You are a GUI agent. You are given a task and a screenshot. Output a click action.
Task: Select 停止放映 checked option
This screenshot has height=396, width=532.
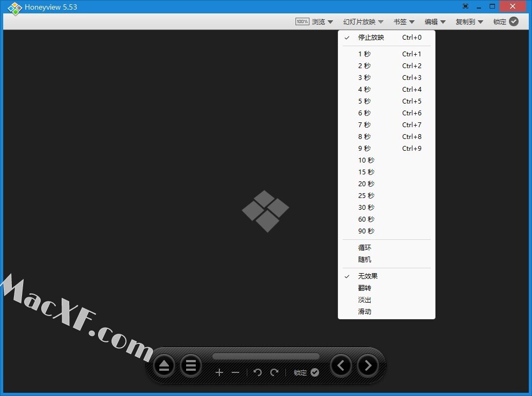[x=387, y=38]
